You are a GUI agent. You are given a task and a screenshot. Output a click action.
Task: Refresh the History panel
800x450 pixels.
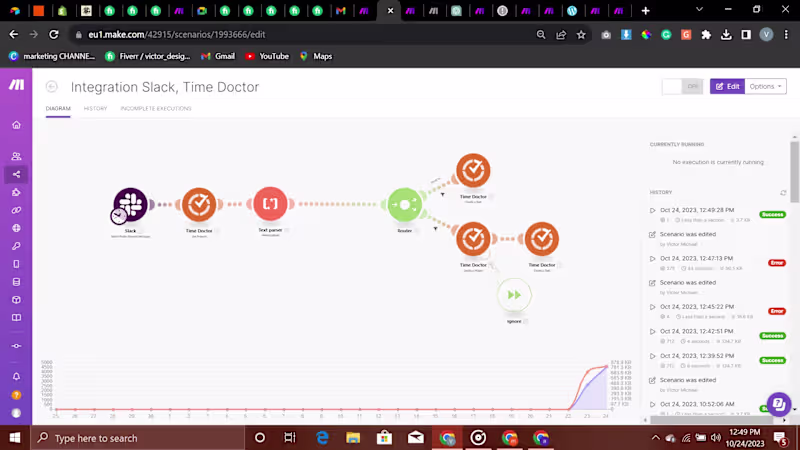(x=783, y=192)
